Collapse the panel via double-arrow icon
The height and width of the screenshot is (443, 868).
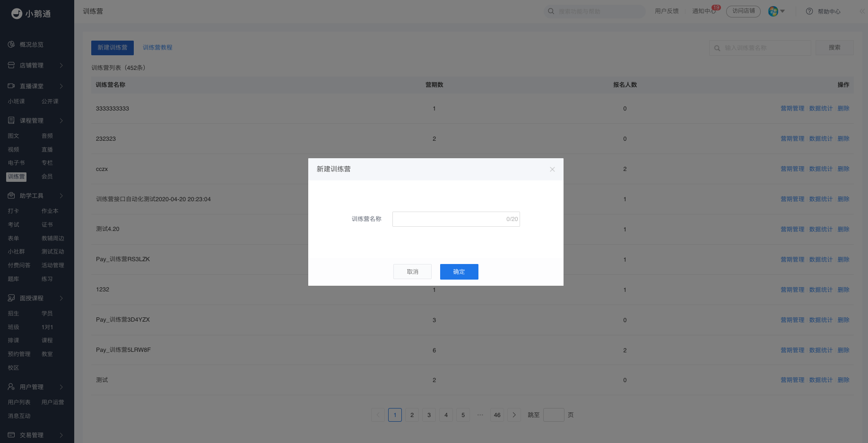(x=862, y=11)
